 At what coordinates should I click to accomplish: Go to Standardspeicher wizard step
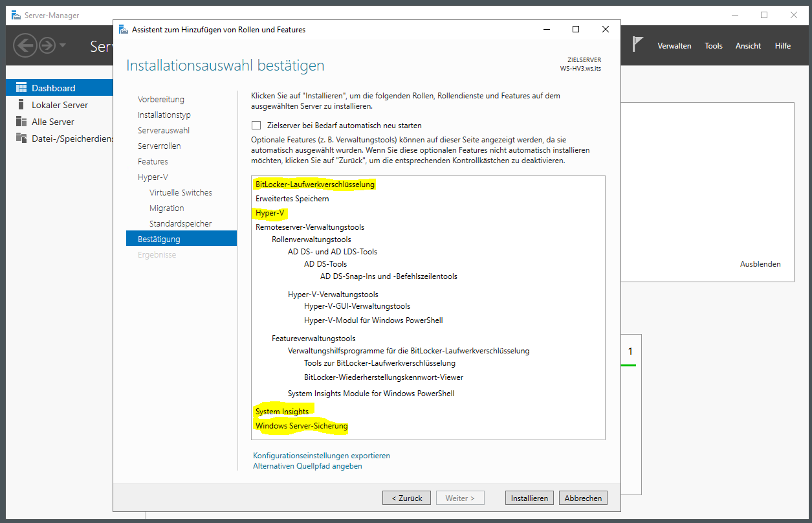click(x=181, y=224)
